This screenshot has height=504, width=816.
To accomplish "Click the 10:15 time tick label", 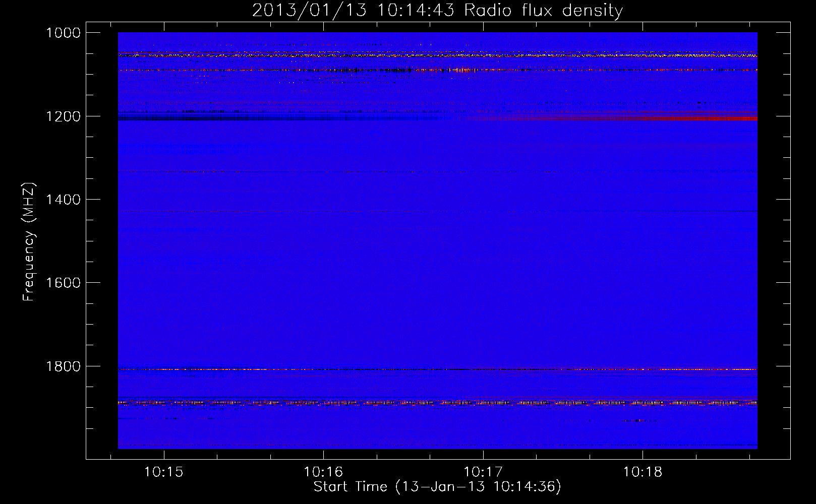I will point(163,472).
